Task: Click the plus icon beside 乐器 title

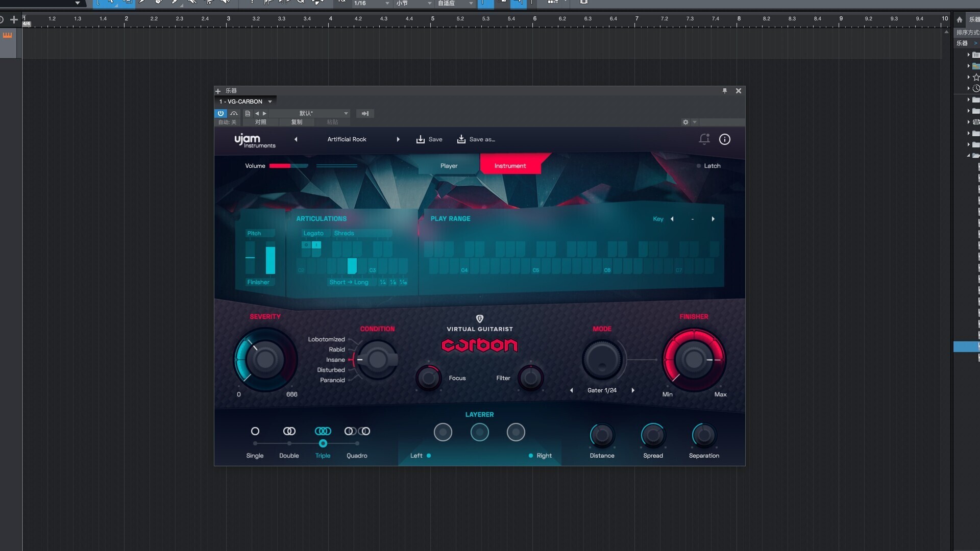Action: click(x=218, y=91)
